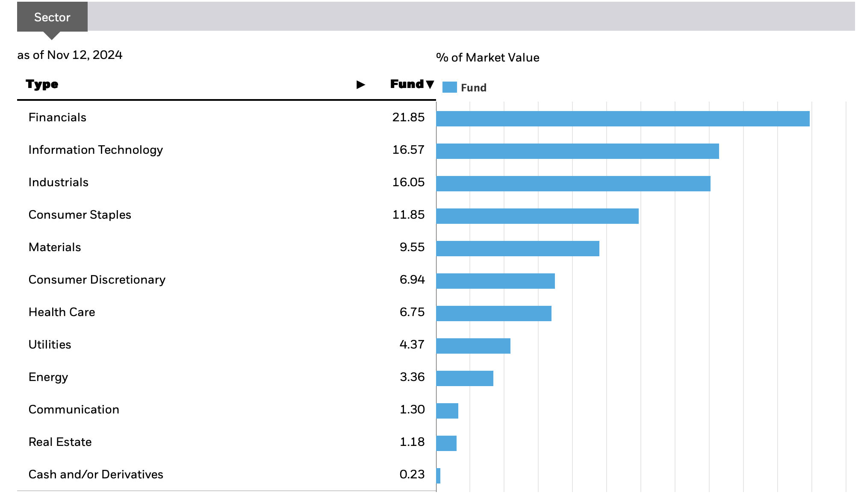This screenshot has height=504, width=867.
Task: Sort by the Fund column arrow
Action: tap(430, 84)
